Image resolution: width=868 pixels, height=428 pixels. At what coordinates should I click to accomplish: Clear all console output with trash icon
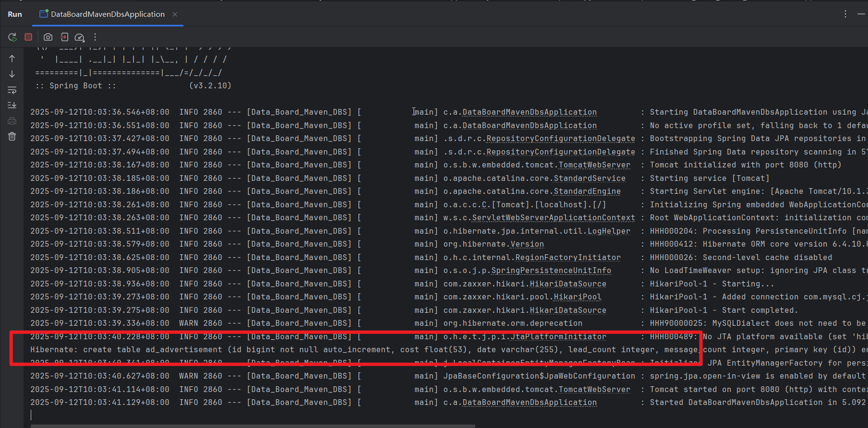point(12,137)
